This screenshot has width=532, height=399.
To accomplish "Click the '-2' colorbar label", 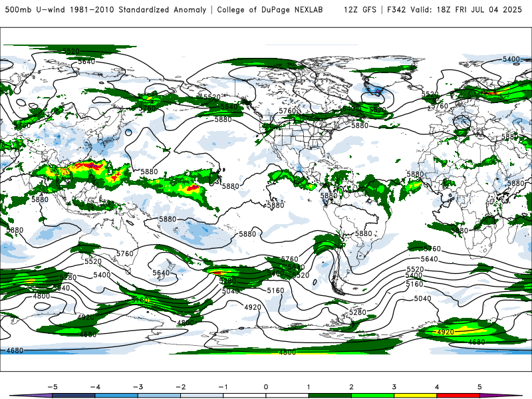I will pos(180,387).
